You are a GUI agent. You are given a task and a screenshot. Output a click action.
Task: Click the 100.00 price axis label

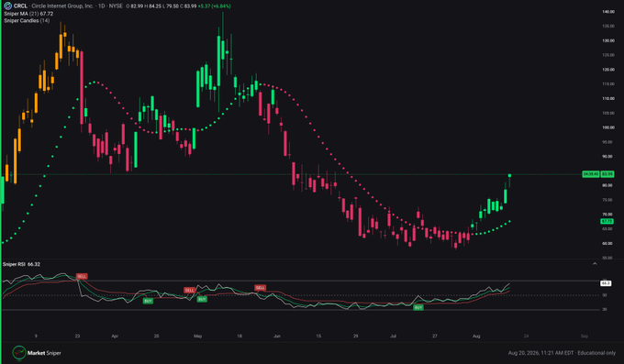pyautogui.click(x=608, y=127)
